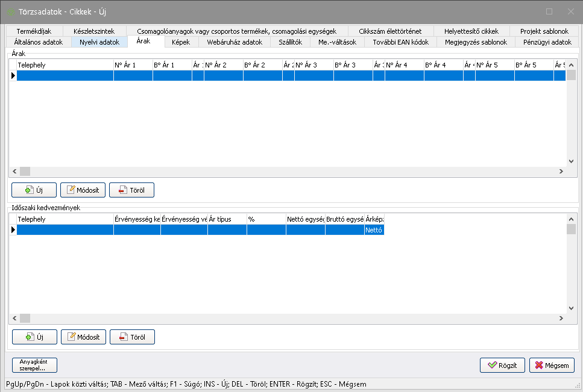Click Módosít in Időszaki kedvezmények section

coord(83,337)
